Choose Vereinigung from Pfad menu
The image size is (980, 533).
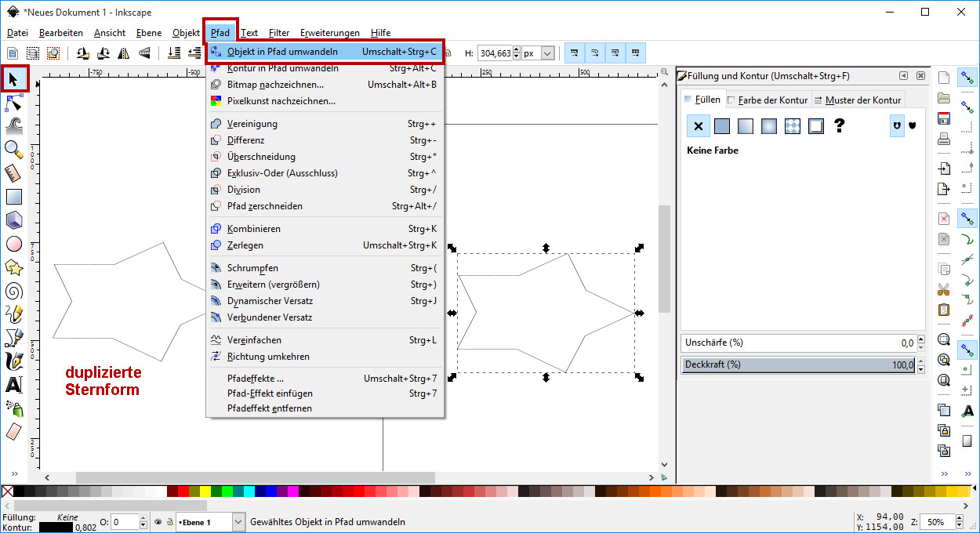tap(325, 124)
